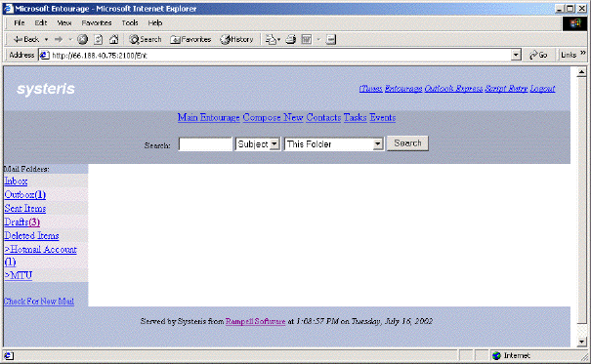This screenshot has height=364, width=591.
Task: Open the Favorites menu in menu bar
Action: [97, 23]
